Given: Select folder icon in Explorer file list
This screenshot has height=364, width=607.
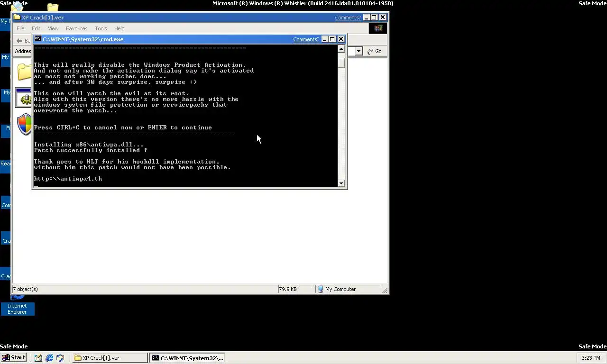Looking at the screenshot, I should 25,71.
